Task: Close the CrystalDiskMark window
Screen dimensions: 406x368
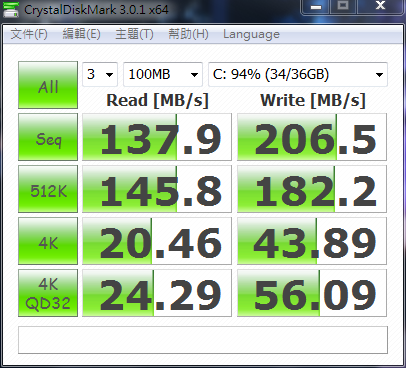Action: pos(380,7)
